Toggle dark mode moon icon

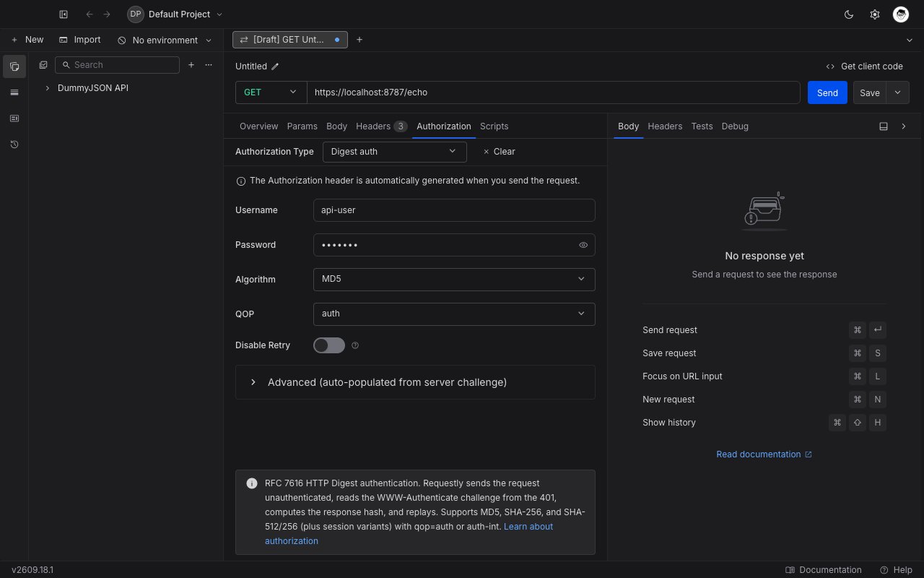tap(849, 14)
